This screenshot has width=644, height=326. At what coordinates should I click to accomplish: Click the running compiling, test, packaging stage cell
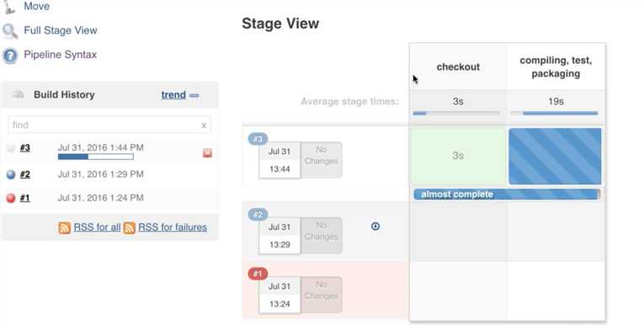pyautogui.click(x=555, y=156)
